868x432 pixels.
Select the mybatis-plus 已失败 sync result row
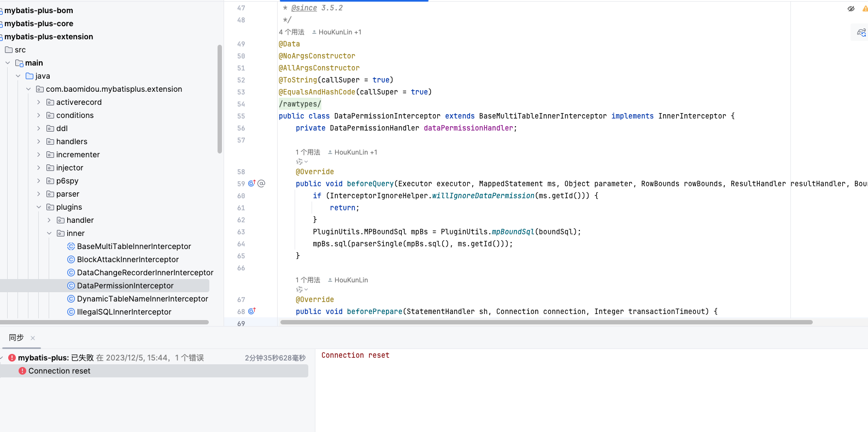coord(154,358)
